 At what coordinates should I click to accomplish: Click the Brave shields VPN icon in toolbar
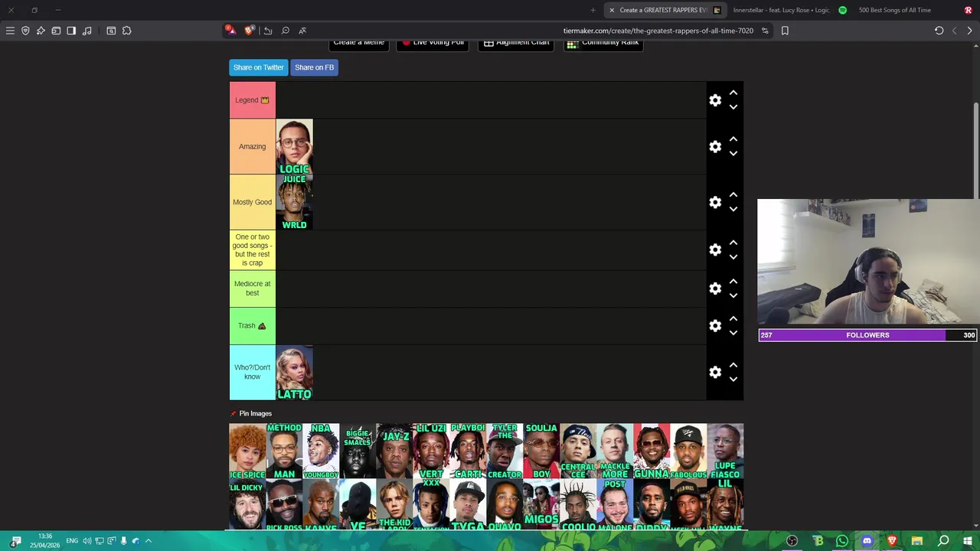[25, 31]
